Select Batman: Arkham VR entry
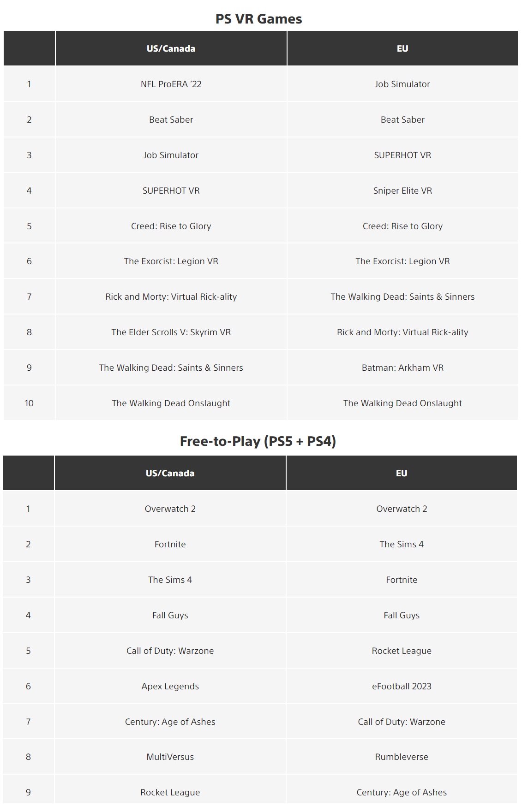 click(402, 367)
